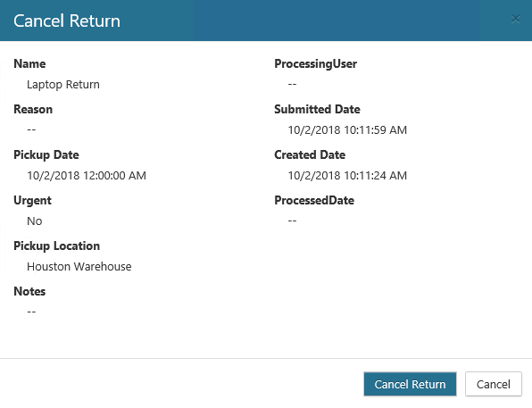
Task: Click the ProcessingUser label
Action: pyautogui.click(x=315, y=64)
